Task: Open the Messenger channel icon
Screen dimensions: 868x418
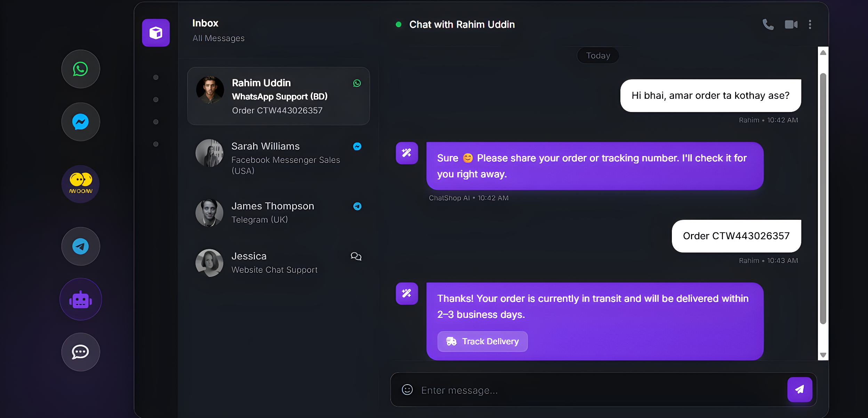Action: click(81, 122)
